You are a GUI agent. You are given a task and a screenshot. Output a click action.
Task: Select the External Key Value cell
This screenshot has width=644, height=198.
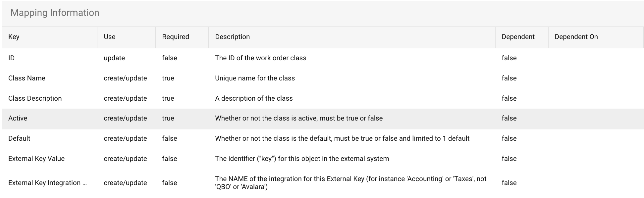[x=36, y=159]
